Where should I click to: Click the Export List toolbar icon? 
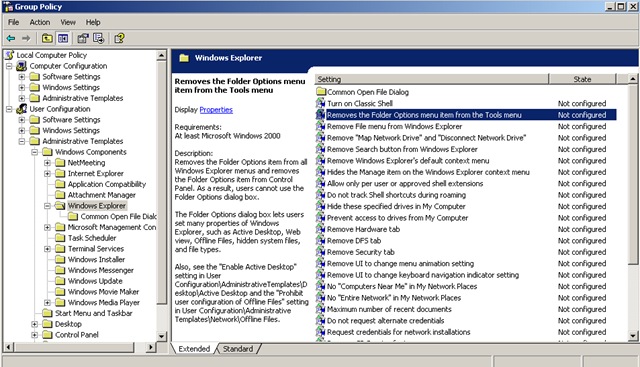click(99, 38)
